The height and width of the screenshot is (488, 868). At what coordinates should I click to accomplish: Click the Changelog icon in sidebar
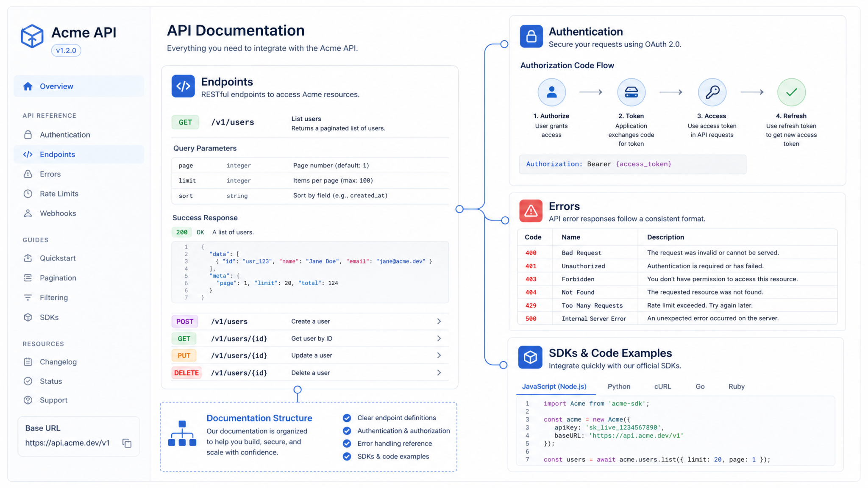click(28, 362)
